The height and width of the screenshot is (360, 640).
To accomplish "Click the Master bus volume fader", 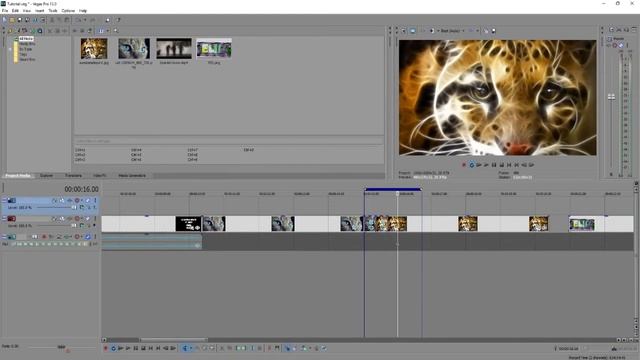I will point(611,97).
